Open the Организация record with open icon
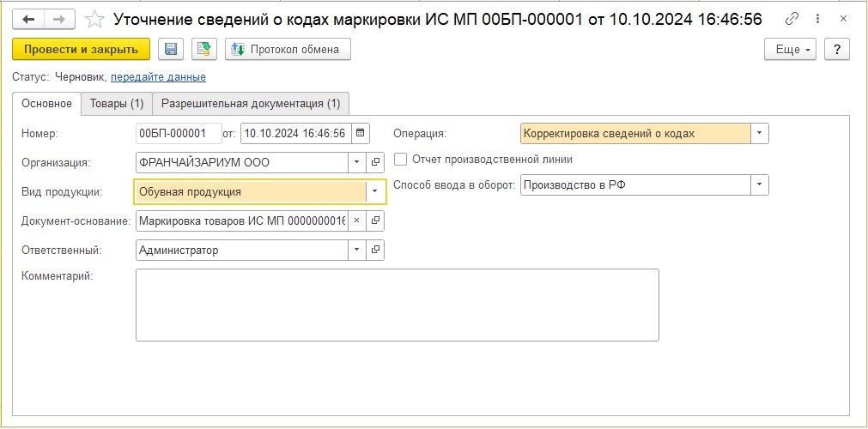 click(375, 162)
